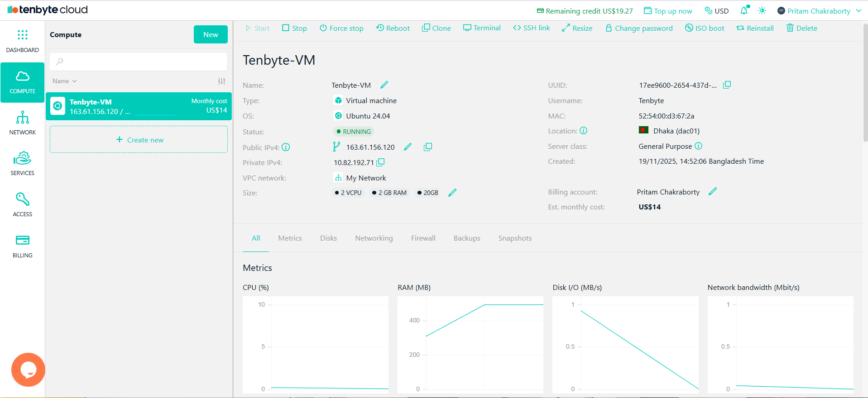Switch to the Networking tab
This screenshot has width=868, height=398.
click(x=374, y=238)
